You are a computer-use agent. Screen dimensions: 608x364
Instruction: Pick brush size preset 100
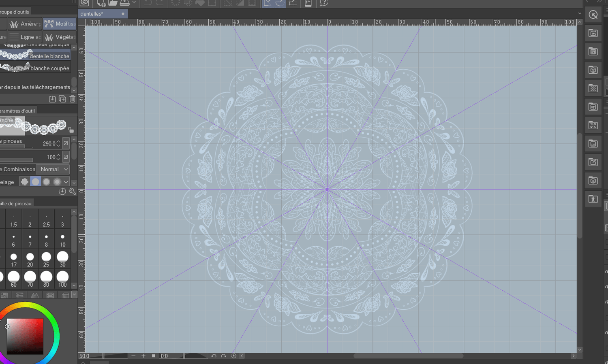click(62, 279)
